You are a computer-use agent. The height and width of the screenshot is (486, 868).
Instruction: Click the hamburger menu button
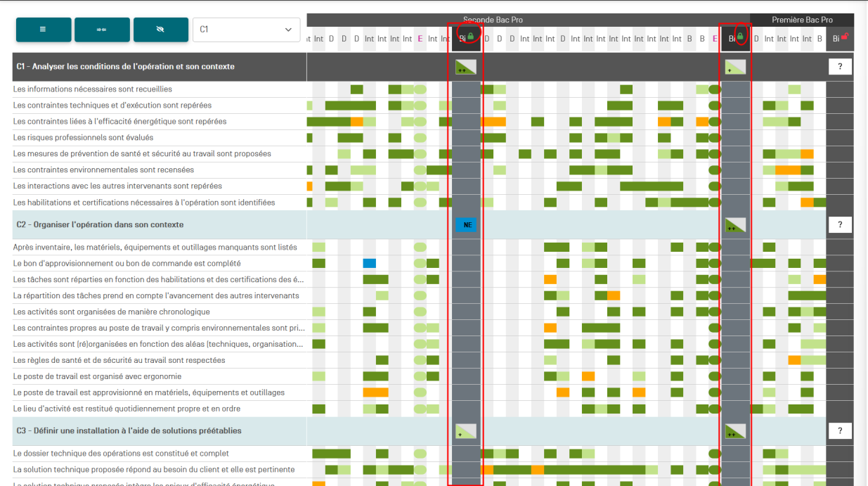pyautogui.click(x=44, y=30)
